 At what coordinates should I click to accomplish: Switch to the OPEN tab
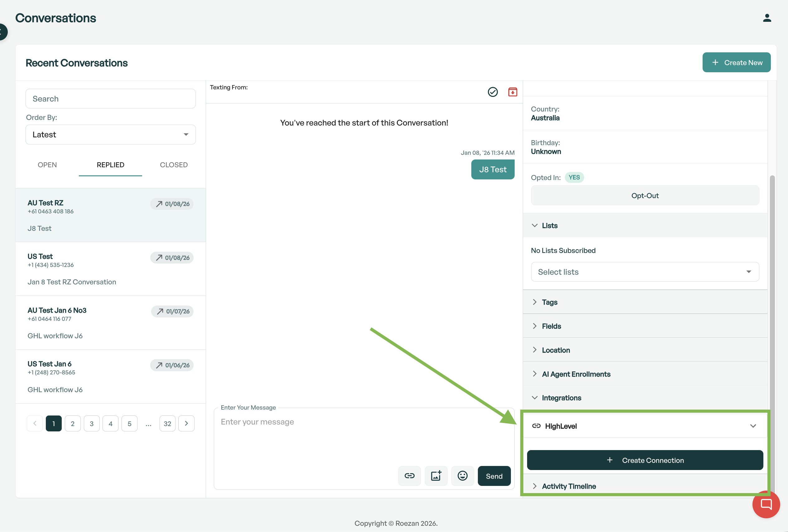click(x=47, y=165)
